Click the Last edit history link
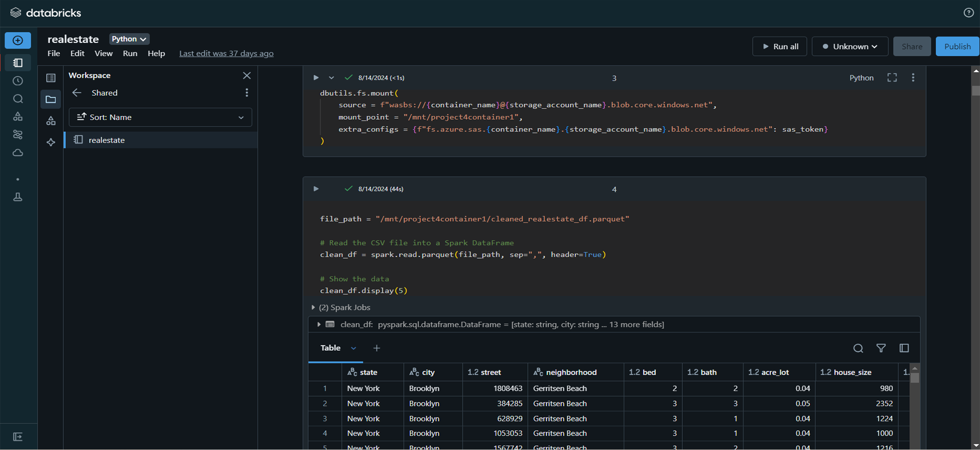The image size is (980, 450). click(226, 53)
